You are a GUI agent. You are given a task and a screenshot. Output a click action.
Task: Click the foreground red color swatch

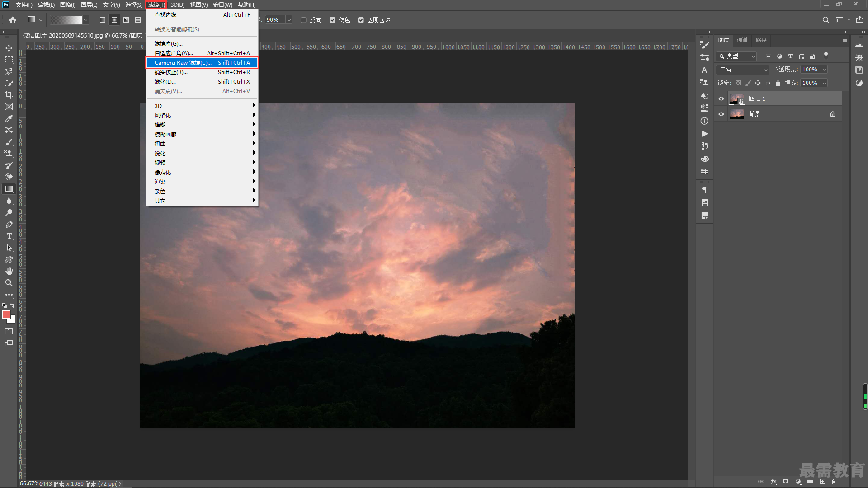point(6,314)
